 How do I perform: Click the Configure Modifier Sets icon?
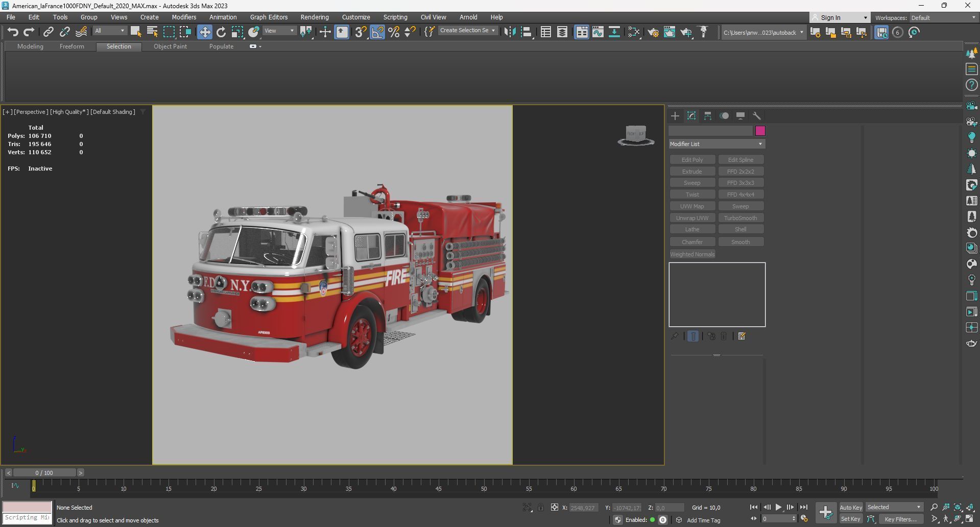[742, 336]
